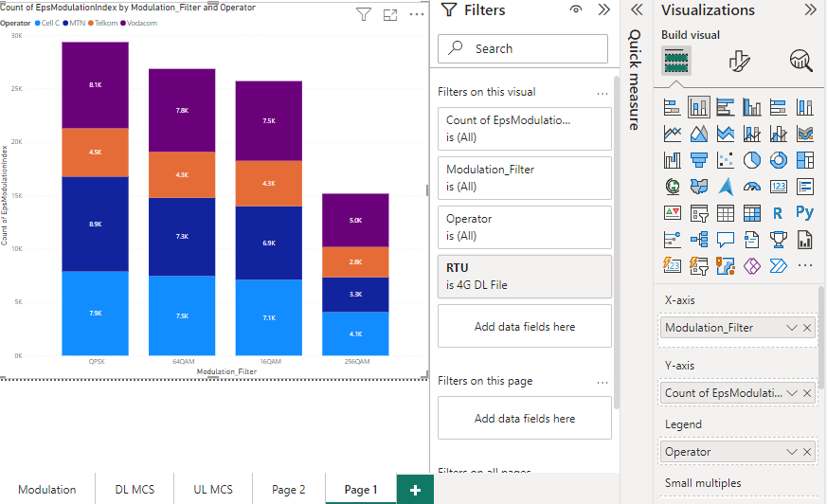827x504 pixels.
Task: Insert a Treemap visual
Action: (805, 160)
